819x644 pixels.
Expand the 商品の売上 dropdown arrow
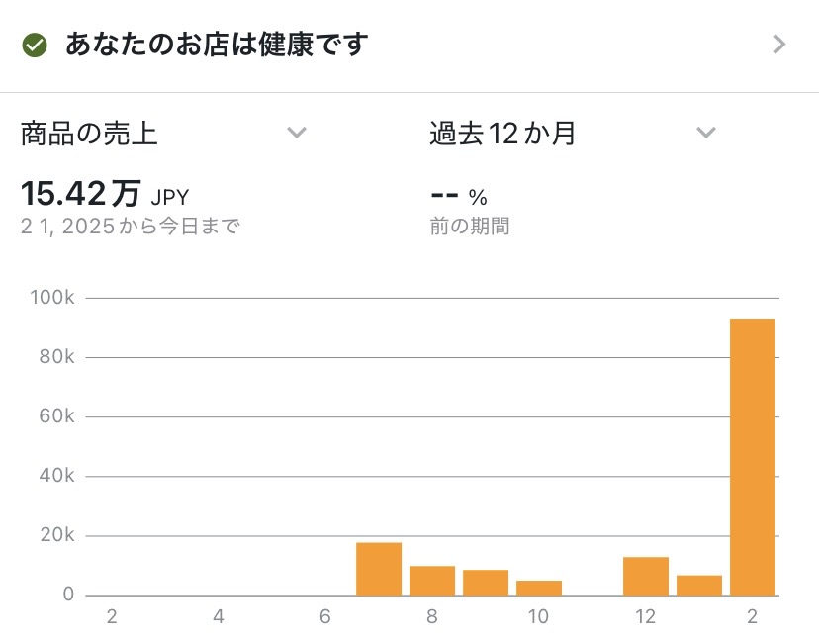pyautogui.click(x=297, y=133)
